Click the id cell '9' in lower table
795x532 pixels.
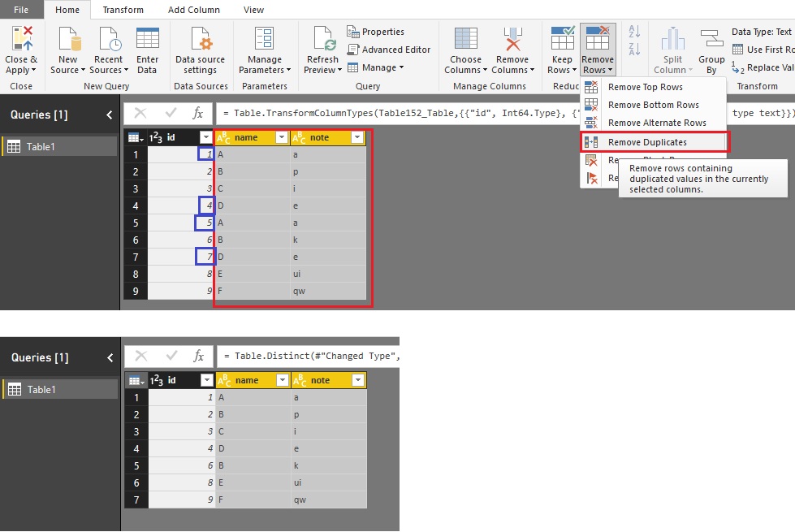pyautogui.click(x=182, y=500)
